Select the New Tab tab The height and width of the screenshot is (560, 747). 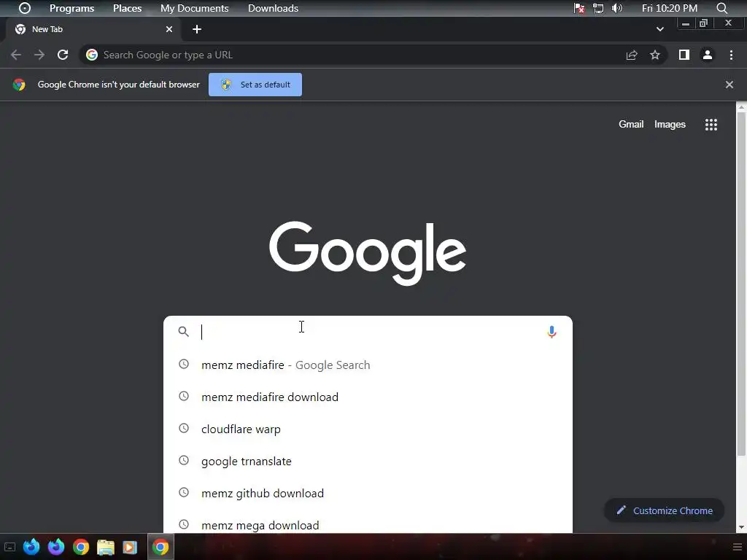point(93,29)
